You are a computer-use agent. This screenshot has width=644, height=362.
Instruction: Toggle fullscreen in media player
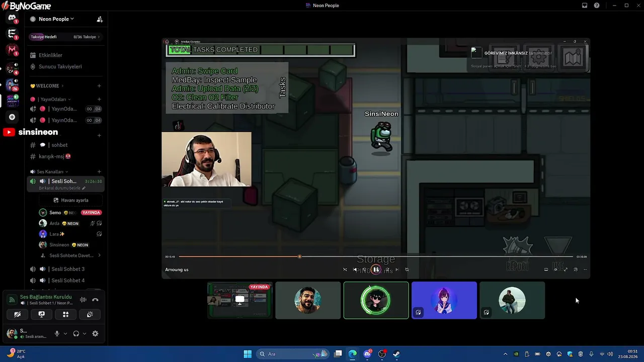[x=566, y=269]
